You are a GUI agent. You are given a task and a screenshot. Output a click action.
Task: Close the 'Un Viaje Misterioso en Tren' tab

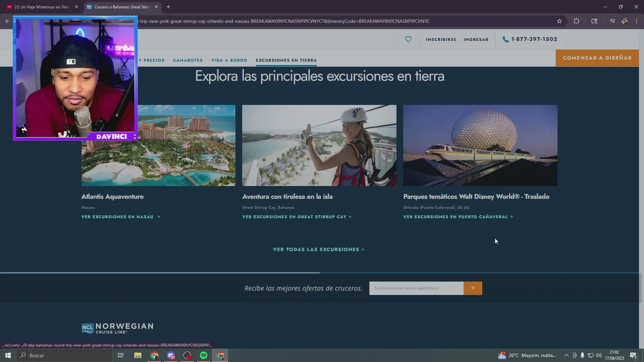(76, 7)
